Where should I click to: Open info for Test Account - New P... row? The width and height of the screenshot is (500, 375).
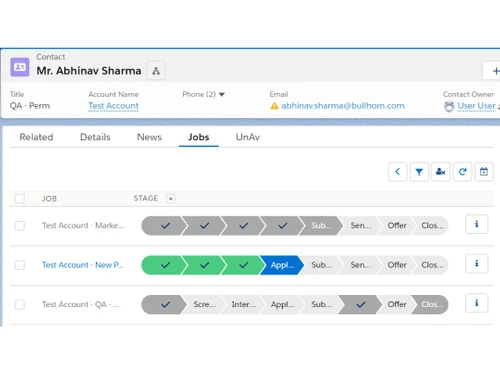pyautogui.click(x=477, y=263)
